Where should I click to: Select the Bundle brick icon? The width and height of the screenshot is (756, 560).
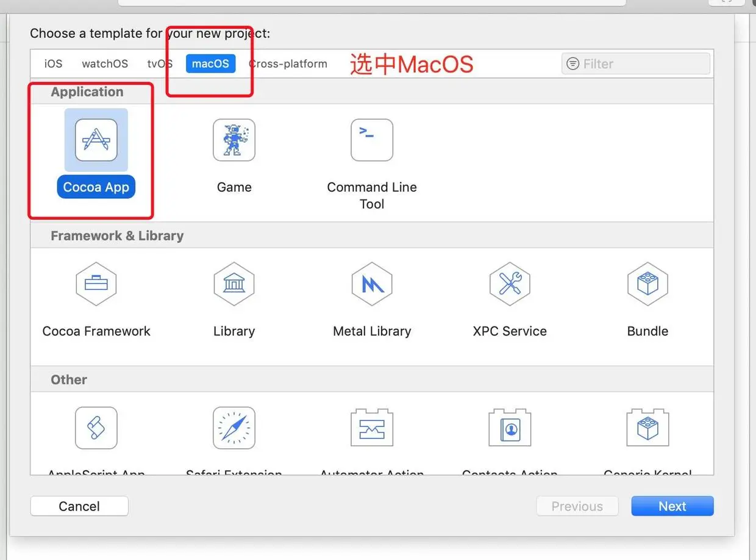tap(647, 284)
